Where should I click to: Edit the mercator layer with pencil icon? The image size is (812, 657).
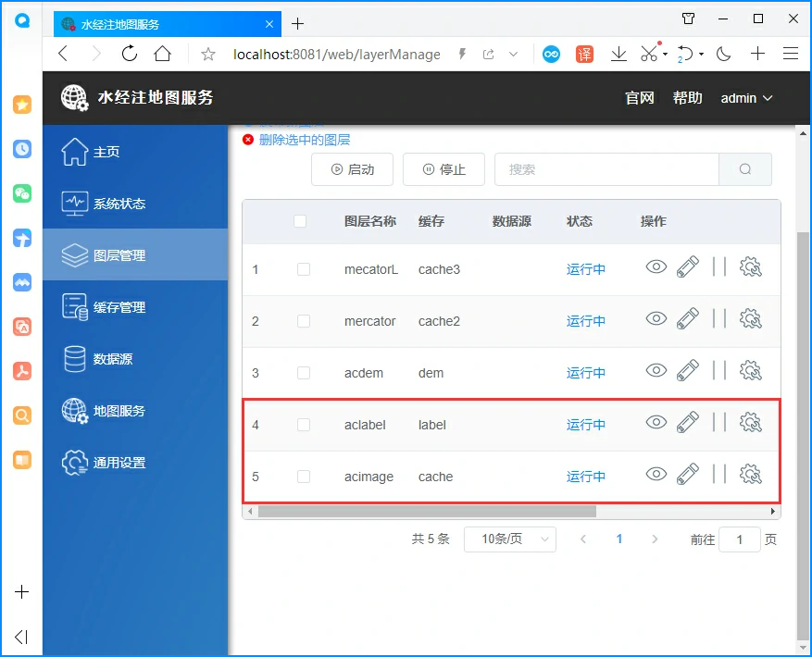688,319
